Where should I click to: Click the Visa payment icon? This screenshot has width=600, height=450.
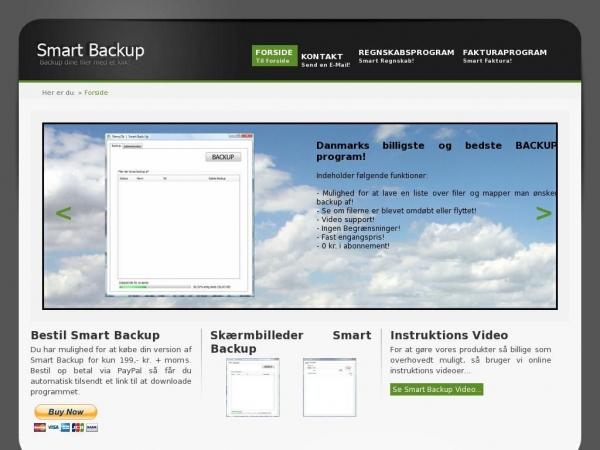[53, 427]
